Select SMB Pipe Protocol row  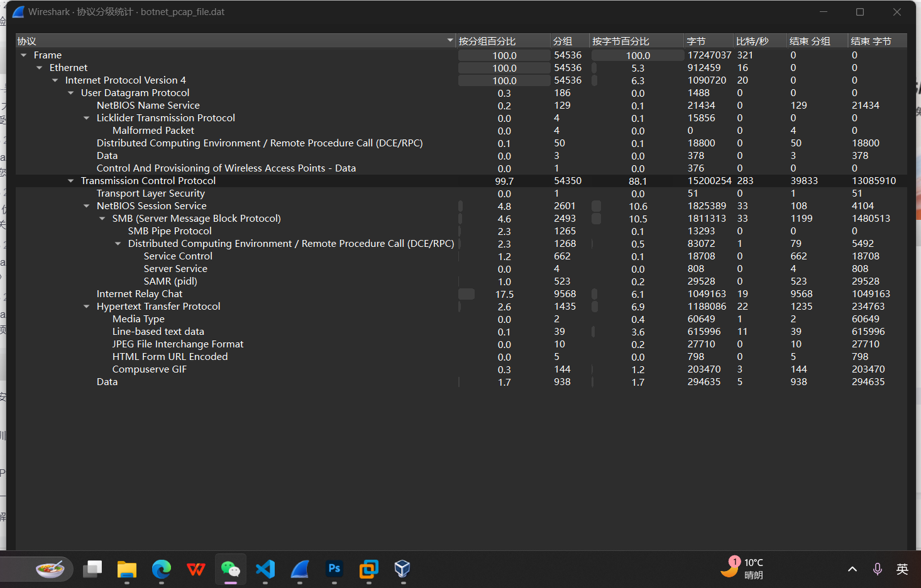point(461,231)
